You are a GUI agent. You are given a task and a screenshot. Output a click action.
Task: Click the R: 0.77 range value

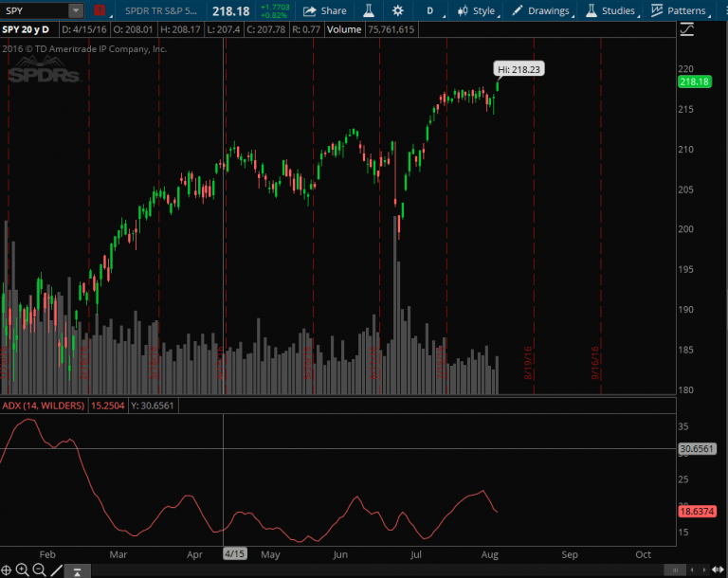pyautogui.click(x=306, y=29)
